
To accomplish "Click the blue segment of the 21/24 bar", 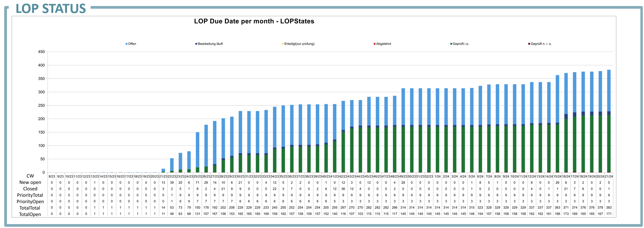I will pyautogui.click(x=609, y=90).
